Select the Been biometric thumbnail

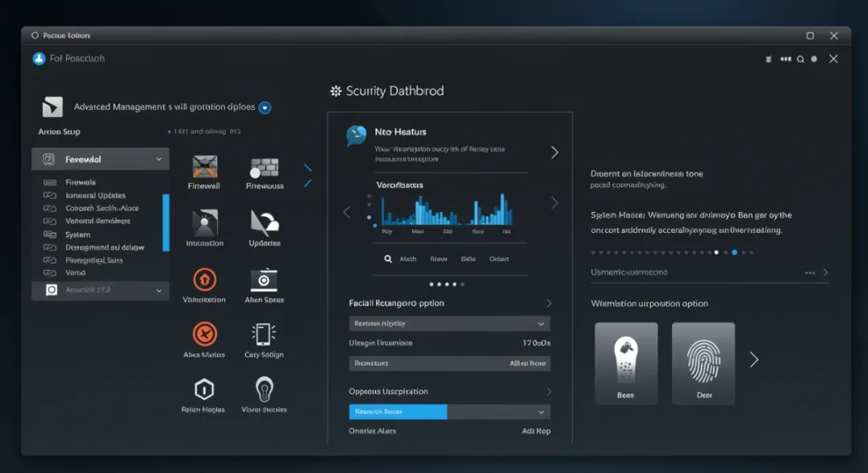[x=626, y=363]
